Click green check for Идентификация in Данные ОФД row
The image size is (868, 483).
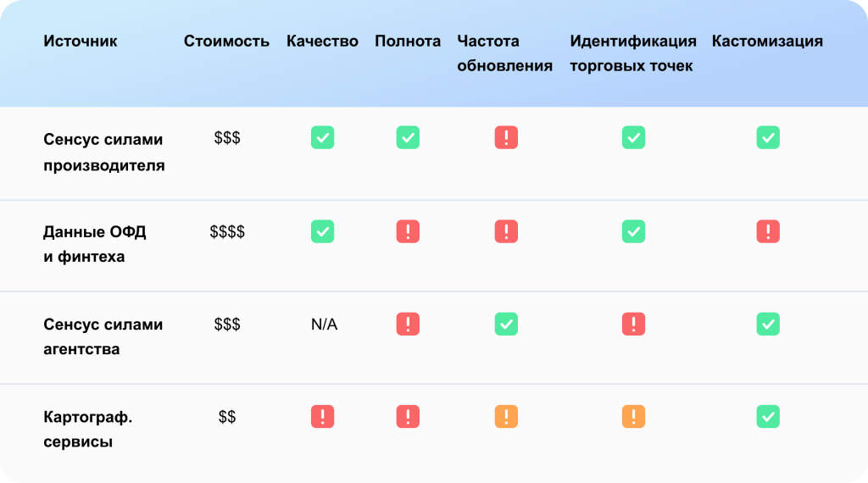coord(633,231)
